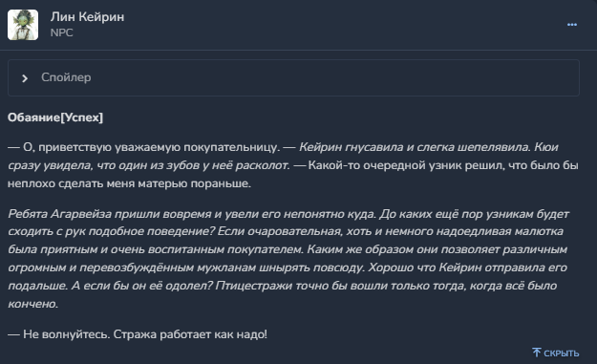
Task: Click the word Птицестражи in italic paragraph
Action: tap(254, 286)
